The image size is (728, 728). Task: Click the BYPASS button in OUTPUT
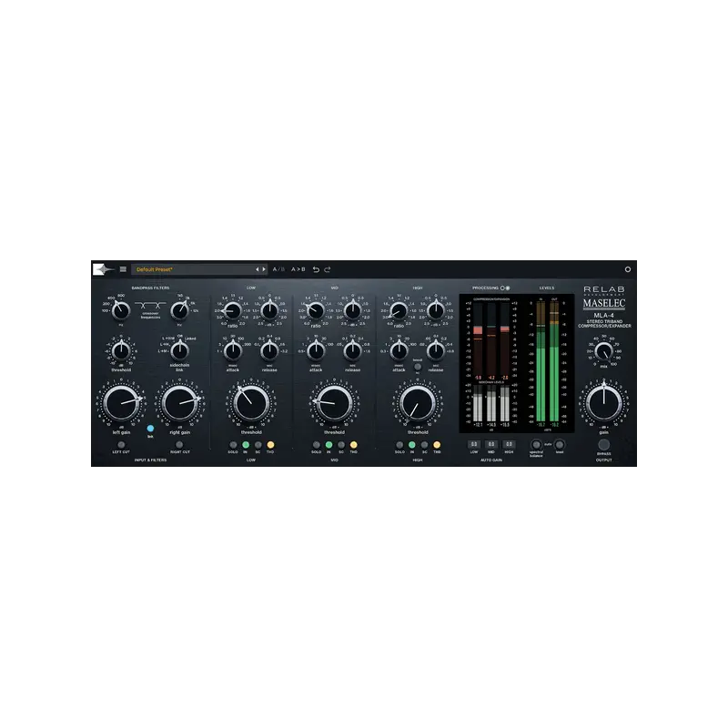[x=603, y=445]
